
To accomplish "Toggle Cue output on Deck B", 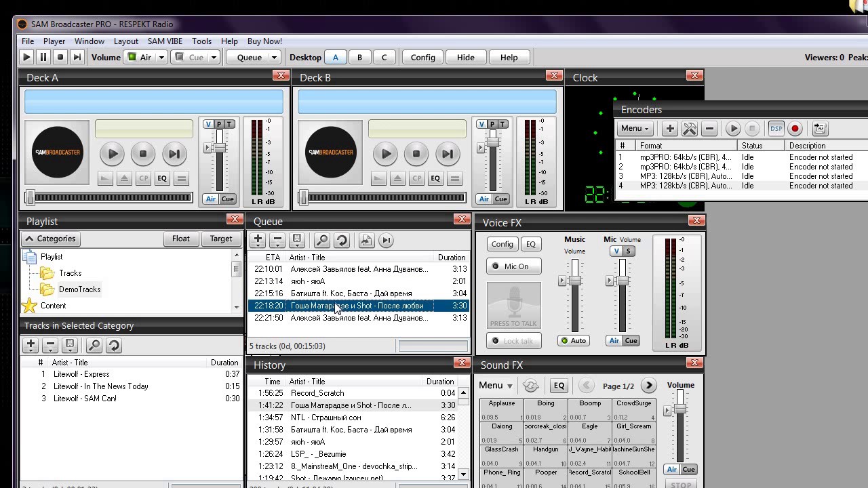I will (x=501, y=199).
